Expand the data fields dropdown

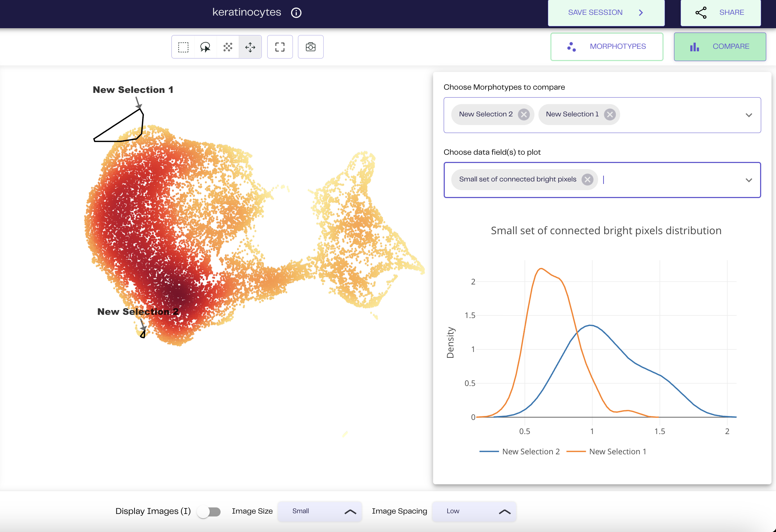point(749,180)
